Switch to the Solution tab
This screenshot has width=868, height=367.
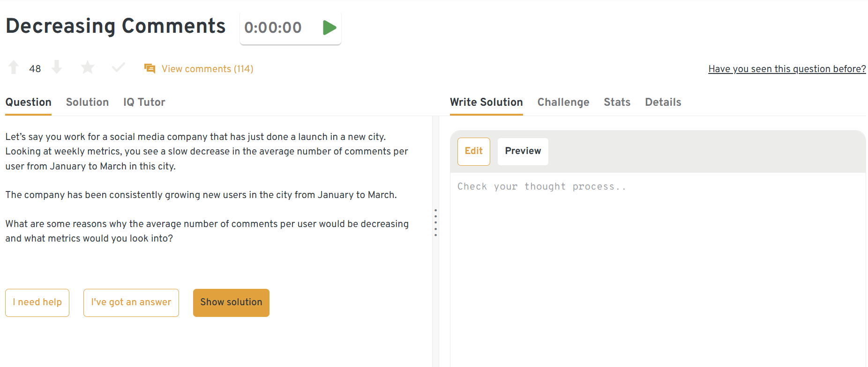point(87,102)
